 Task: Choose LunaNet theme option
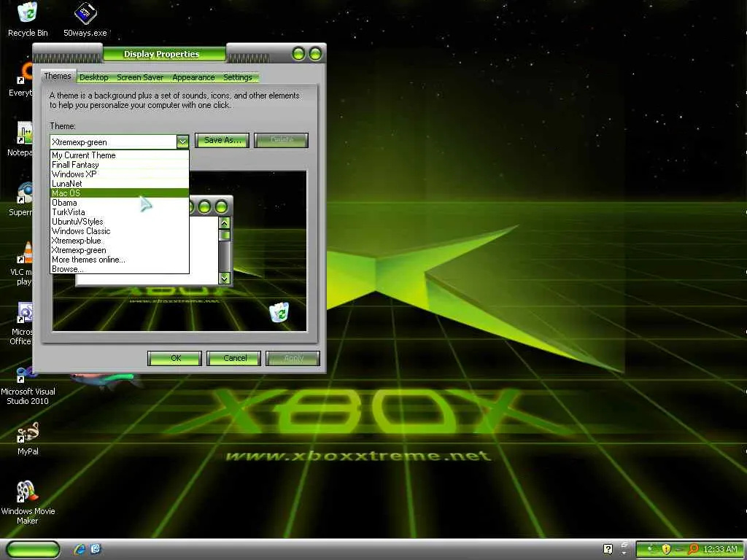(x=120, y=184)
